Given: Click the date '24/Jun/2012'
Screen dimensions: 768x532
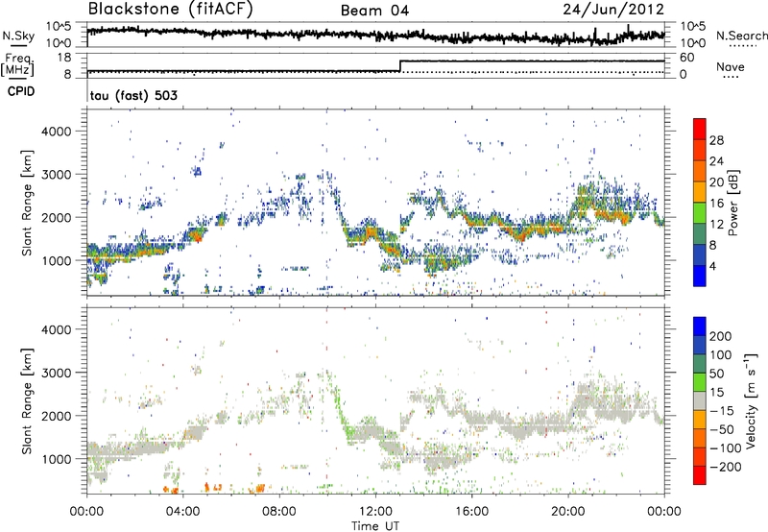Looking at the screenshot, I should (x=613, y=10).
